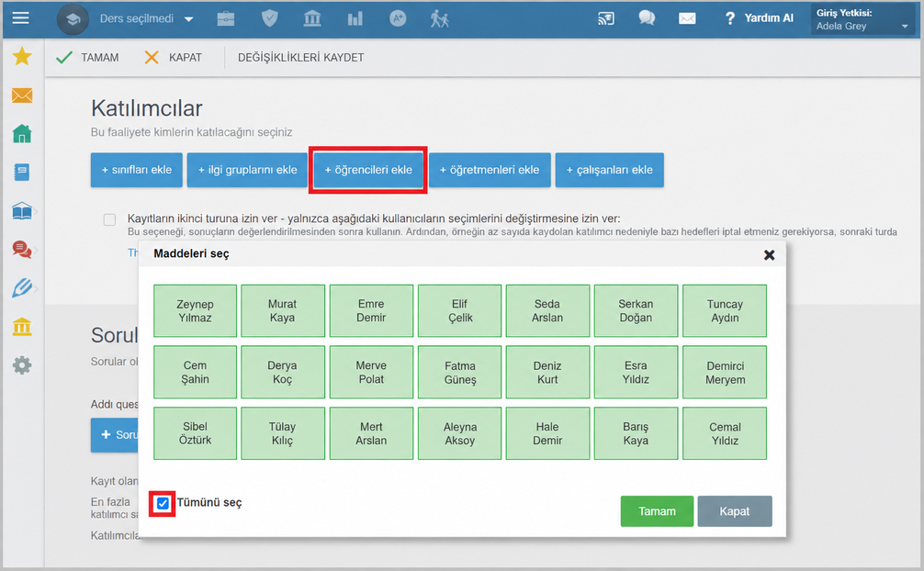Click the settings gear in sidebar
Viewport: 924px width, 571px height.
[x=22, y=365]
